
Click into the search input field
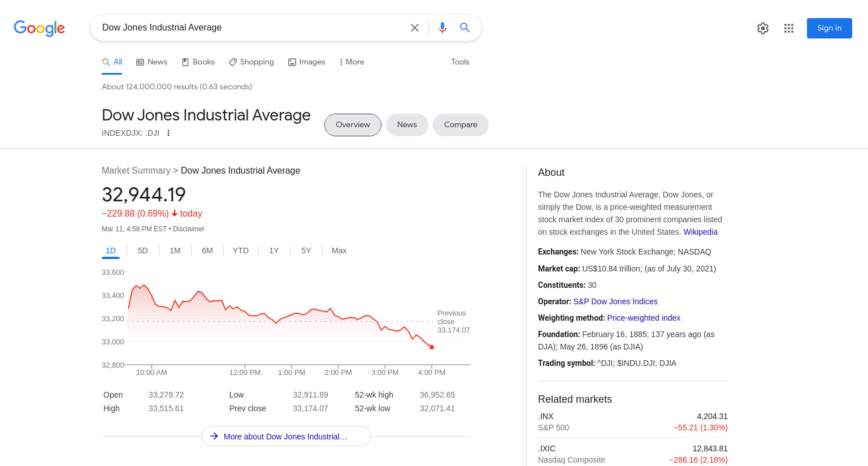(x=251, y=28)
